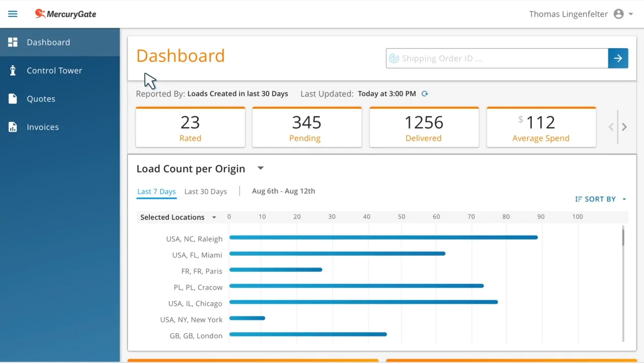Expand the user account dropdown arrow
This screenshot has width=644, height=363.
point(630,14)
